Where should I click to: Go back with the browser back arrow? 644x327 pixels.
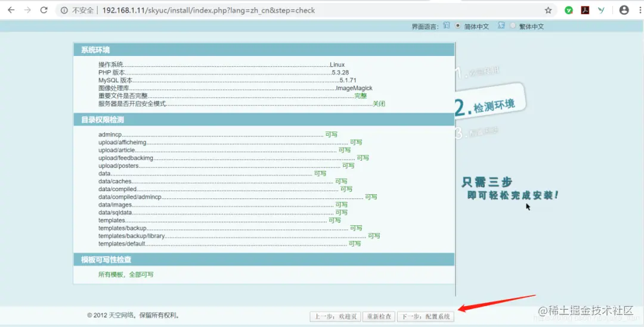tap(11, 10)
